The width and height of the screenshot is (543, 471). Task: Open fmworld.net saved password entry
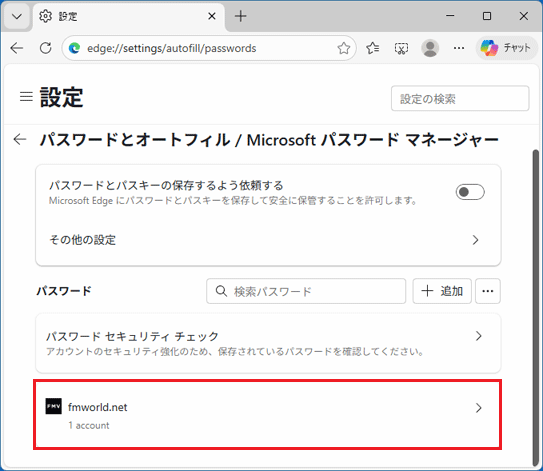point(267,415)
